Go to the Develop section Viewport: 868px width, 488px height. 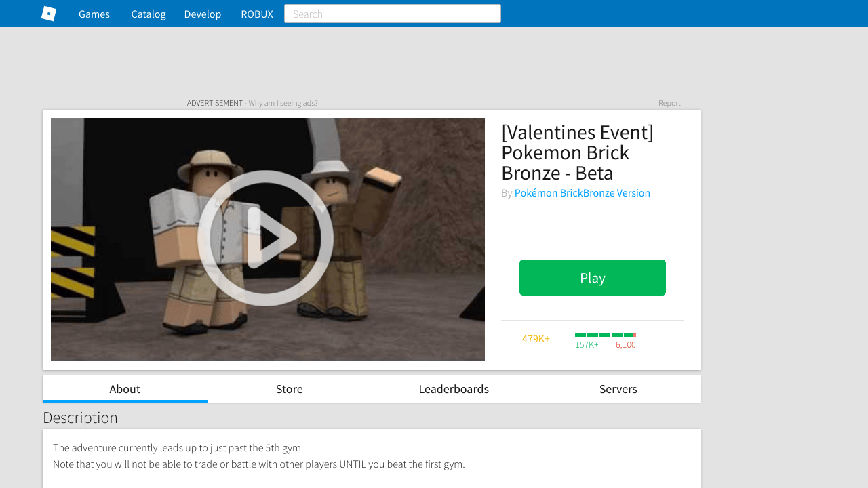(x=203, y=14)
